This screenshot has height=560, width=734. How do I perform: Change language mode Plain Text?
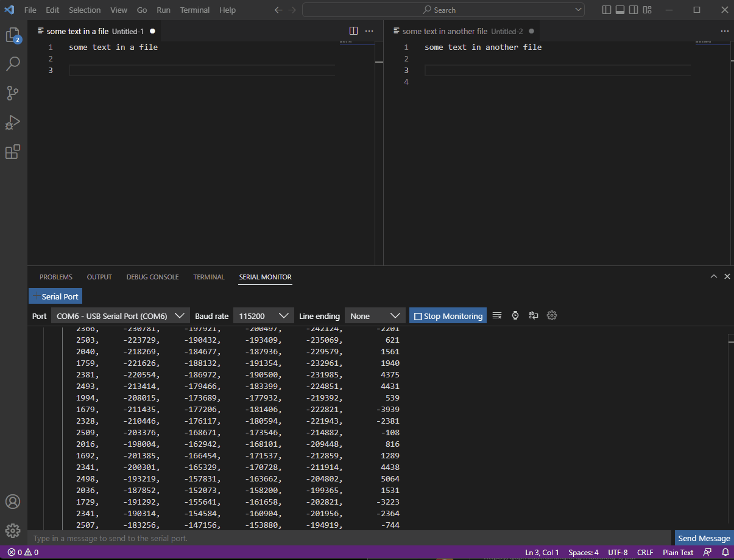(678, 553)
